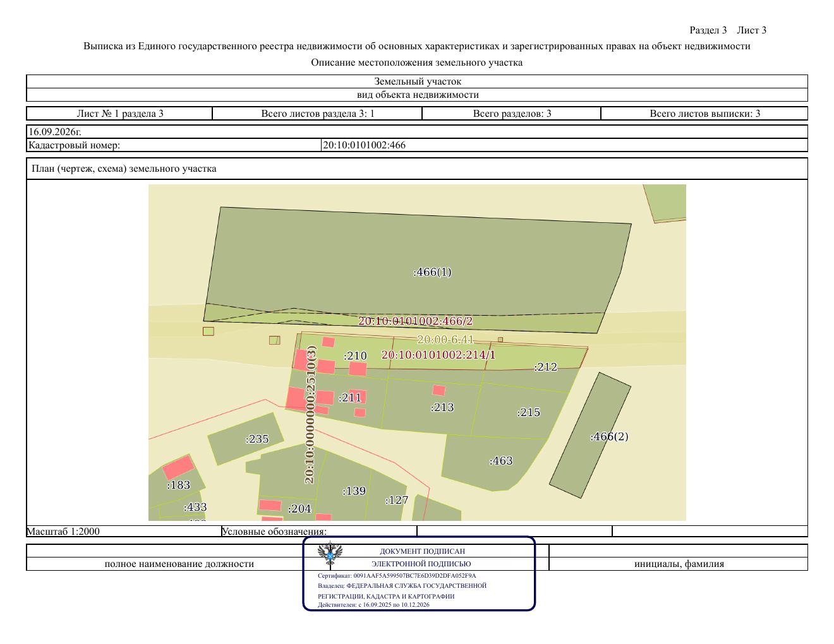Click the 'вид объекта недвижимости' caption
834x644 pixels.
click(x=417, y=95)
